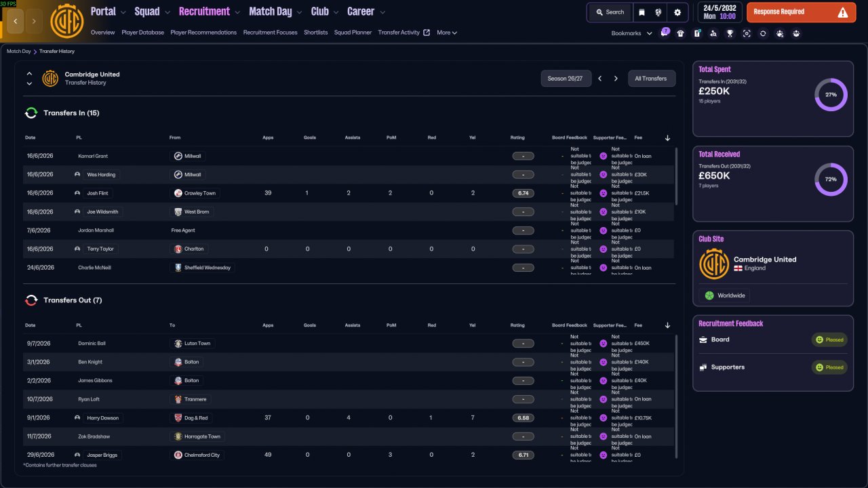Viewport: 868px width, 488px height.
Task: Expand the Recruitment menu chevron
Action: pos(237,12)
